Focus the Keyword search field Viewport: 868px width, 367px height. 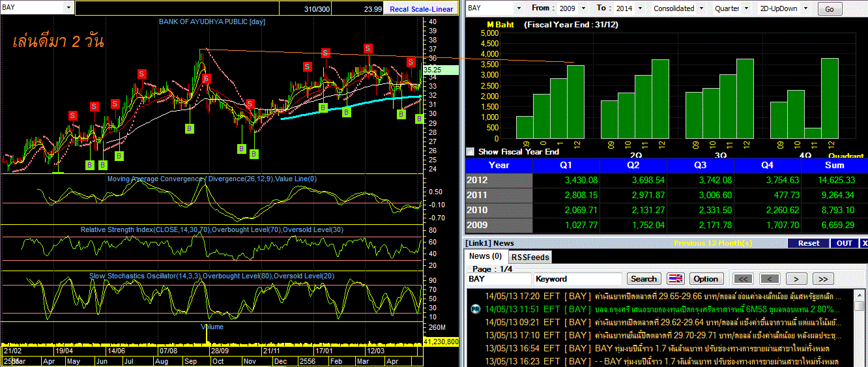tap(579, 278)
